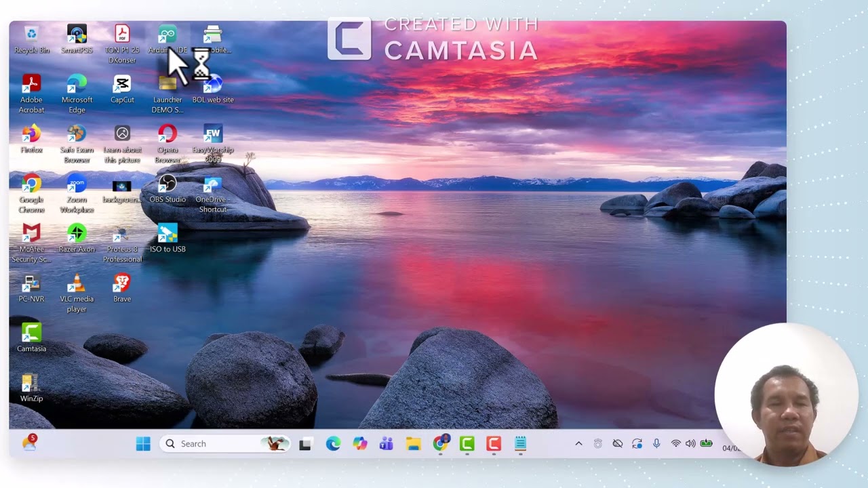Image resolution: width=868 pixels, height=488 pixels.
Task: Select the Google Chrome desktop shortcut
Action: [x=31, y=194]
